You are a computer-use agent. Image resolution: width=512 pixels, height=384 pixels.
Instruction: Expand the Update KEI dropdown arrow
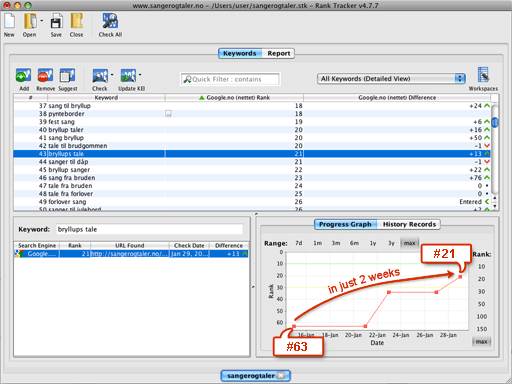(x=140, y=75)
